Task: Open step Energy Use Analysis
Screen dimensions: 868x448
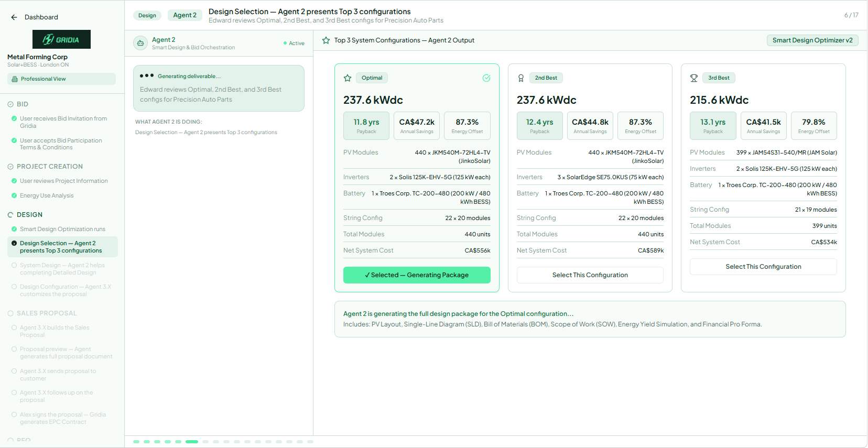Action: (x=62, y=195)
